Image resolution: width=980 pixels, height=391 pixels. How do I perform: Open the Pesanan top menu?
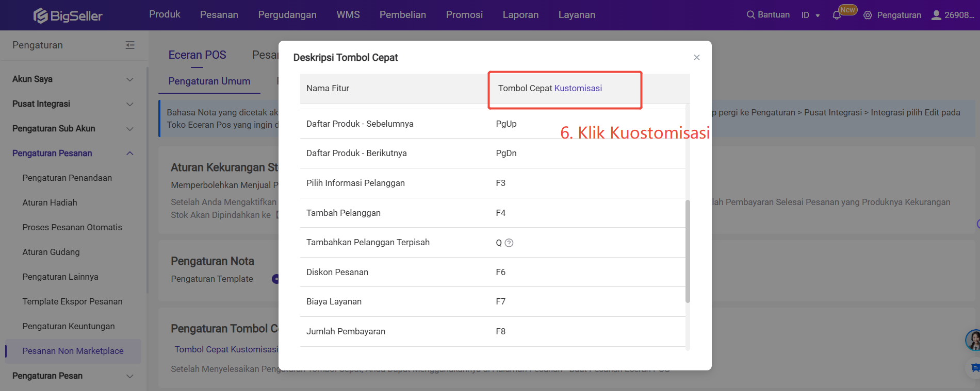pos(219,15)
